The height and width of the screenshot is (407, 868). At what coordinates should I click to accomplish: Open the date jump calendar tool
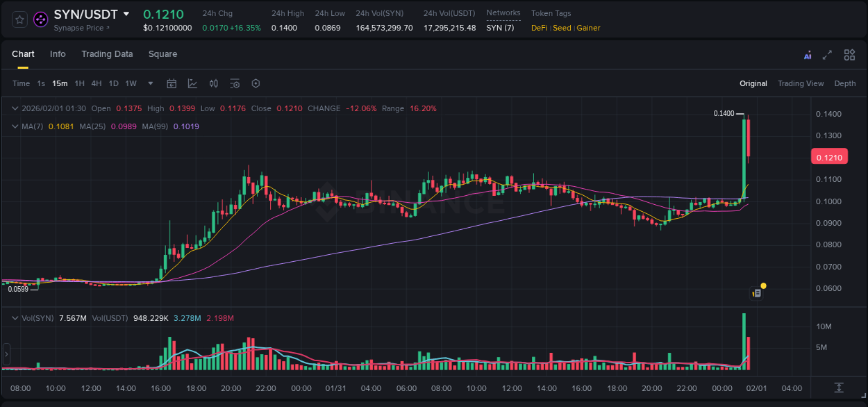point(172,83)
